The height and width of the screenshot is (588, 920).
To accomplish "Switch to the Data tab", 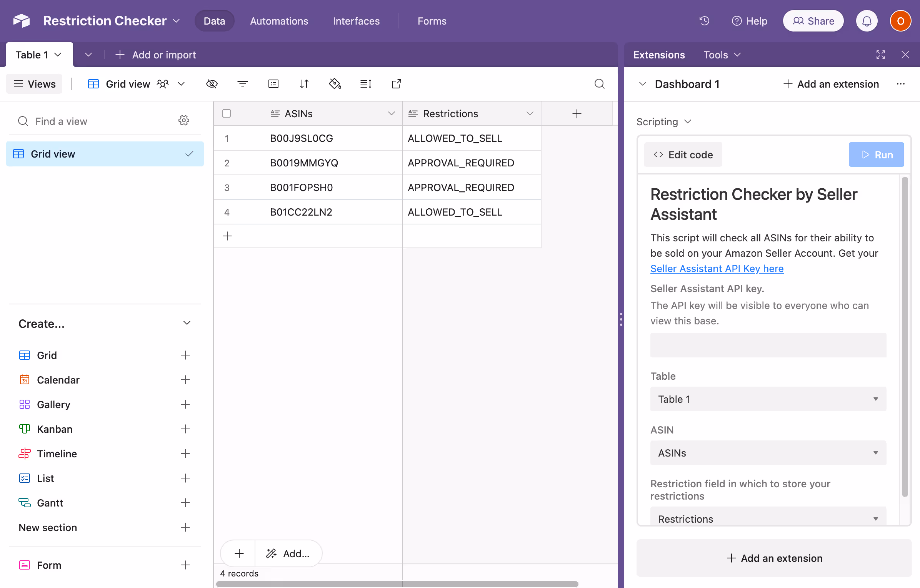I will coord(214,21).
